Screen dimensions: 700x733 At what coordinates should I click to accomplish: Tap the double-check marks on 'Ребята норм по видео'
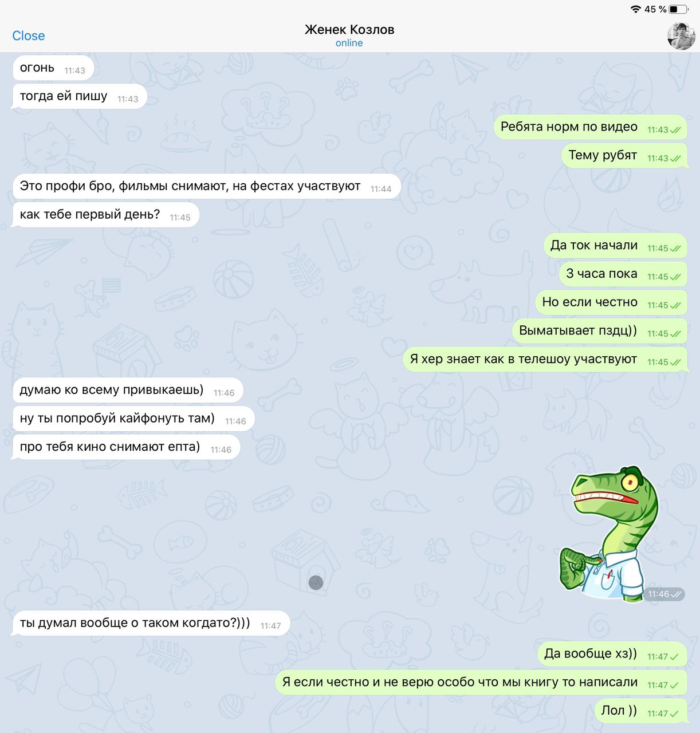coord(675,130)
